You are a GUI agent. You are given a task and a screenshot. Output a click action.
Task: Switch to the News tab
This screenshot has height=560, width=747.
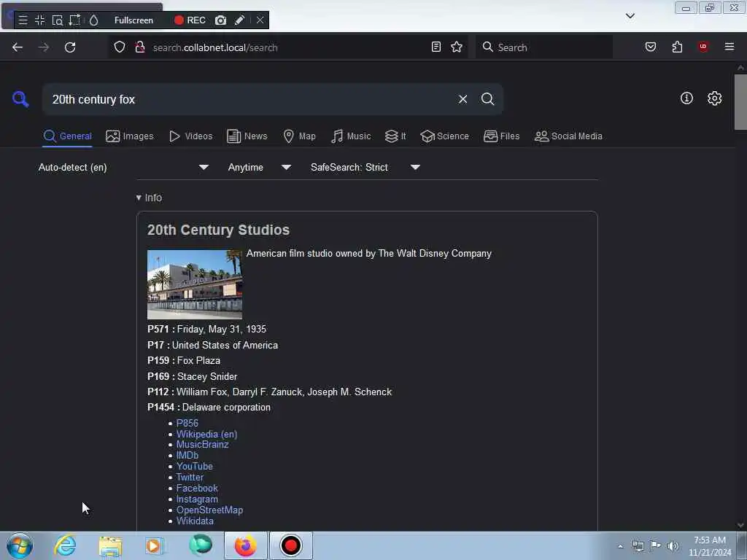click(247, 136)
